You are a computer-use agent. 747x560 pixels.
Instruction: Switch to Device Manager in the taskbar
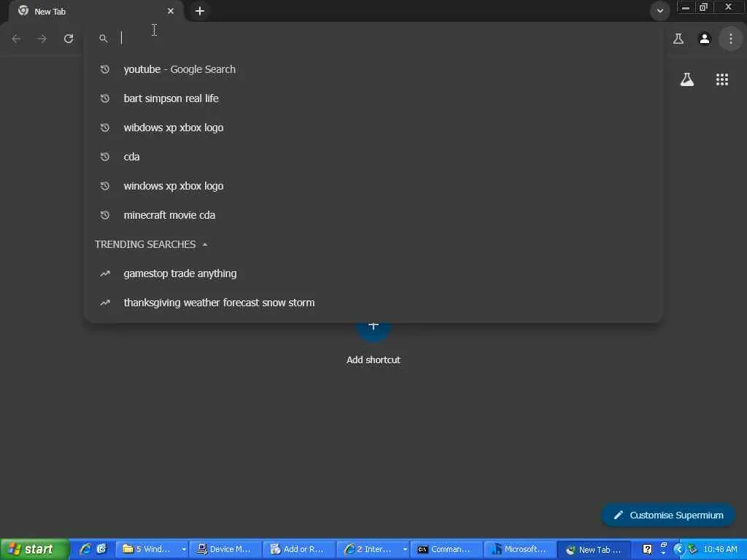pyautogui.click(x=225, y=549)
